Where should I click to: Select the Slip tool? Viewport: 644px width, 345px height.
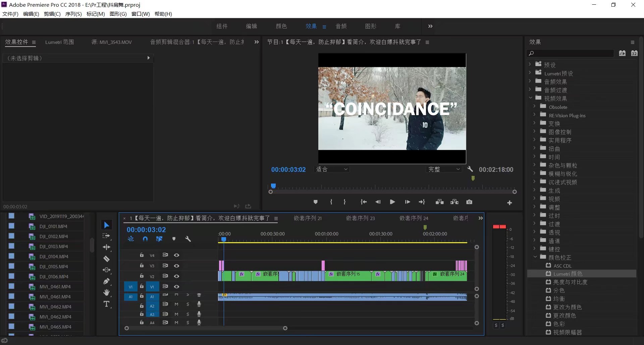(x=106, y=270)
